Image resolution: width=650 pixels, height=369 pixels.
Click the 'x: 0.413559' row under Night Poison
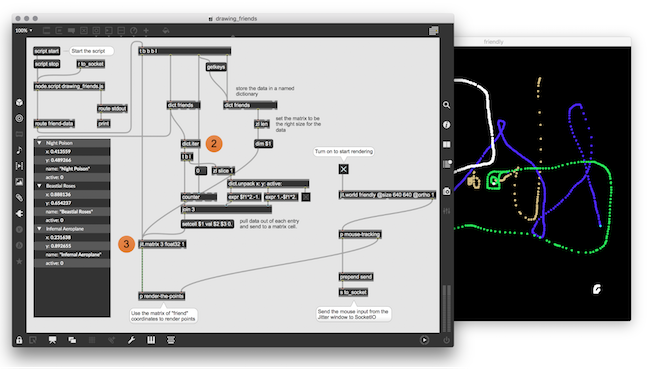[72, 152]
